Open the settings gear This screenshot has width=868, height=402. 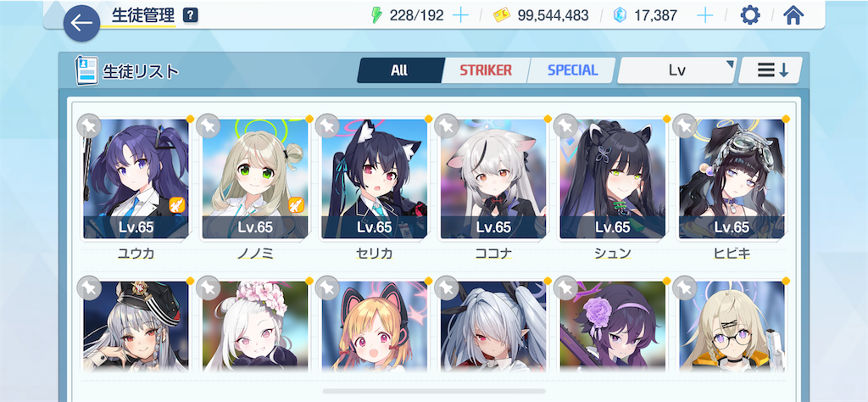tap(750, 15)
